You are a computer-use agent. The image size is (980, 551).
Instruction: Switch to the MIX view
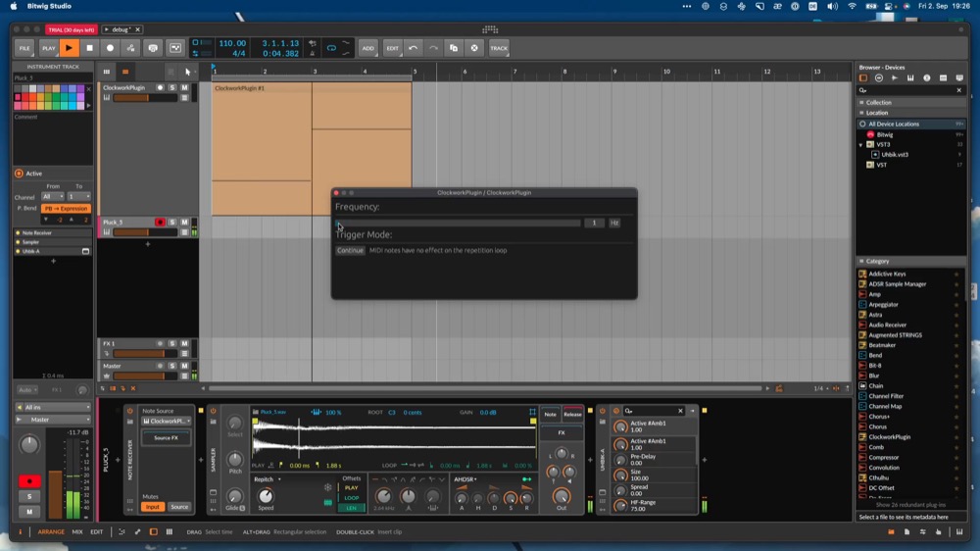(x=76, y=532)
